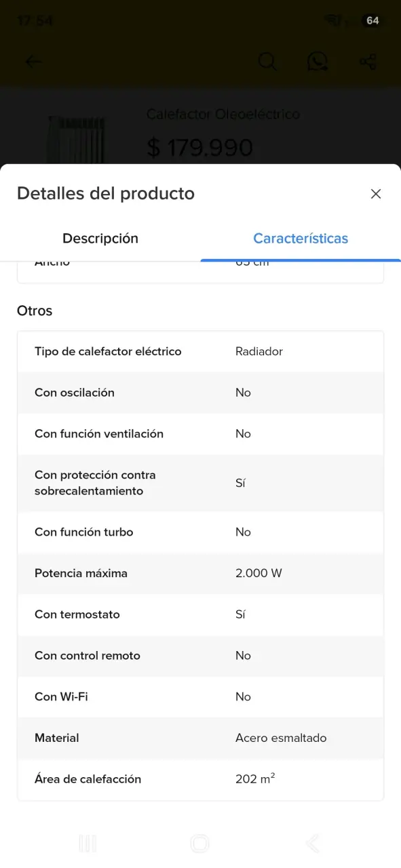This screenshot has width=401, height=868.
Task: Tap the Material Acero esmaltado row
Action: pyautogui.click(x=200, y=738)
